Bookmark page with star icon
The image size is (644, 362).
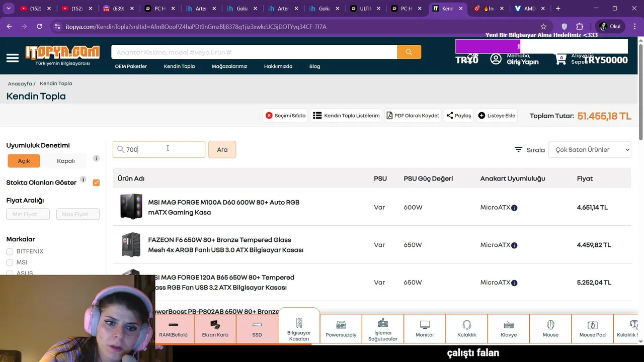[x=543, y=27]
